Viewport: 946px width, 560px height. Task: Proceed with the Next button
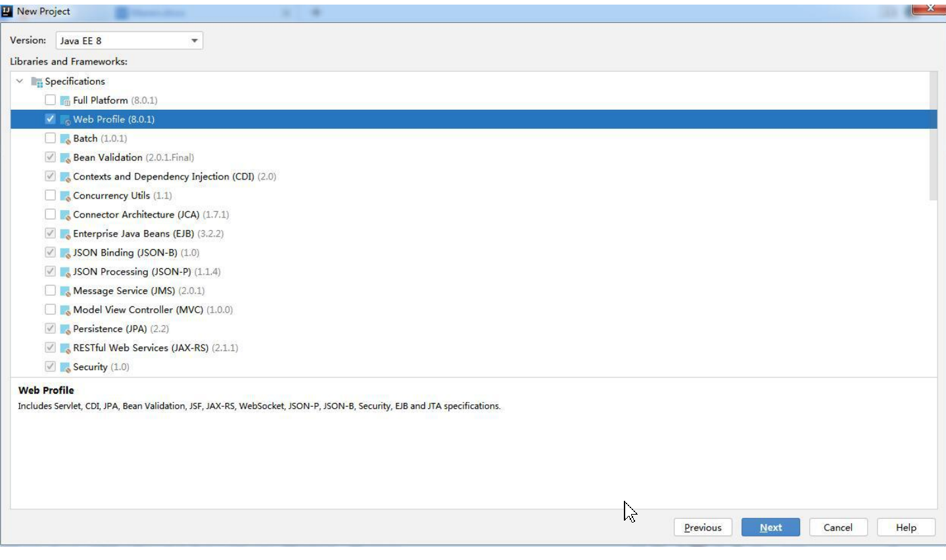770,528
